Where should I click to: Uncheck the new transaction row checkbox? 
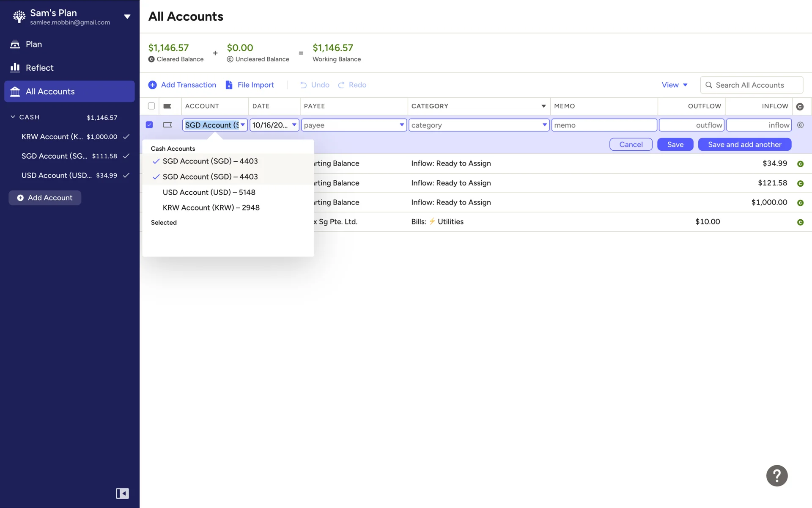pos(149,125)
